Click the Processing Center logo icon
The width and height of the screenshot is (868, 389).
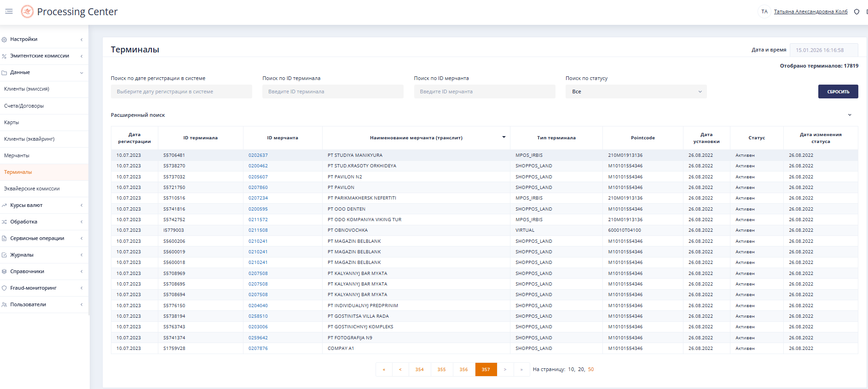pyautogui.click(x=27, y=11)
